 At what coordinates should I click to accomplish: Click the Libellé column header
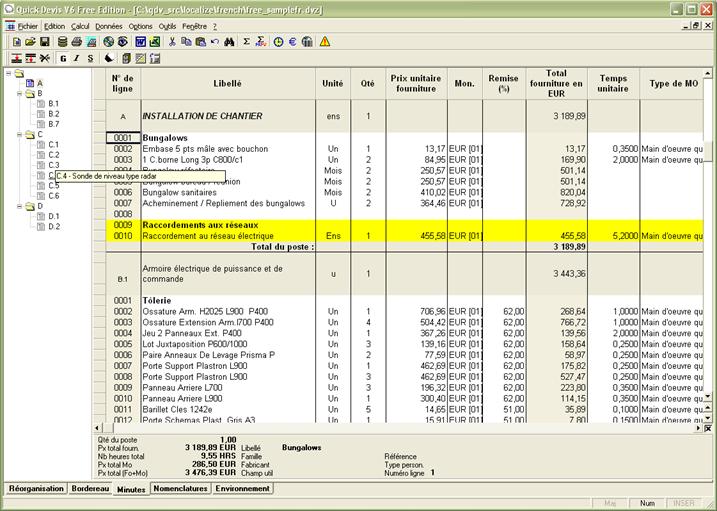[227, 84]
